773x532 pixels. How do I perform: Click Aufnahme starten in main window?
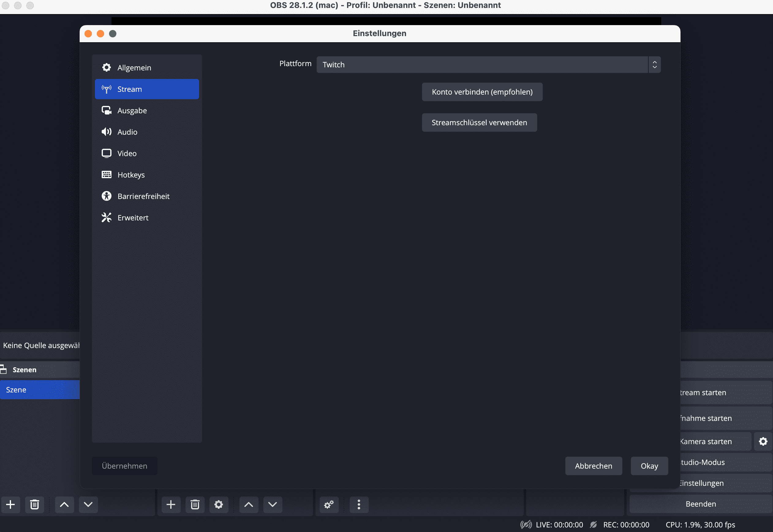pos(726,418)
